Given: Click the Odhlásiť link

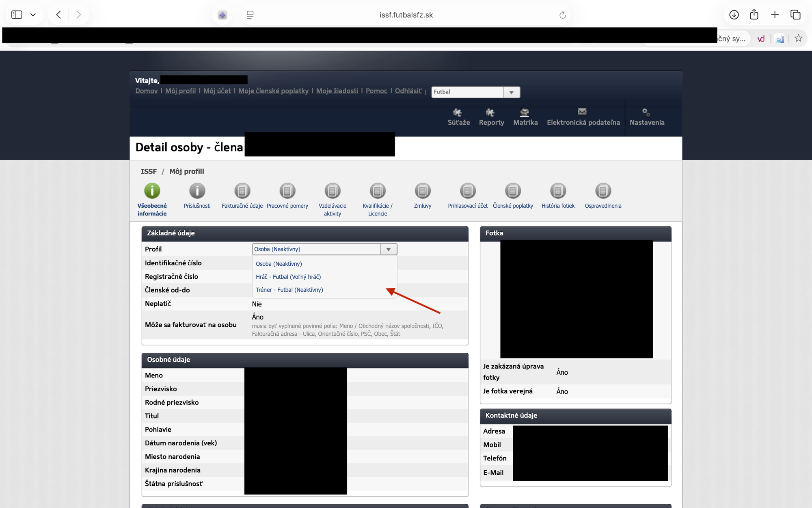Looking at the screenshot, I should 408,91.
